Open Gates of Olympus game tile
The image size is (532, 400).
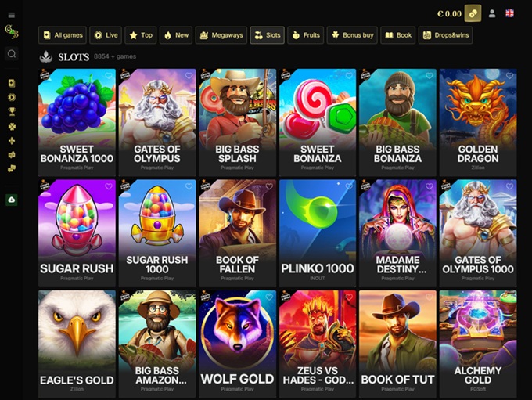pos(157,122)
